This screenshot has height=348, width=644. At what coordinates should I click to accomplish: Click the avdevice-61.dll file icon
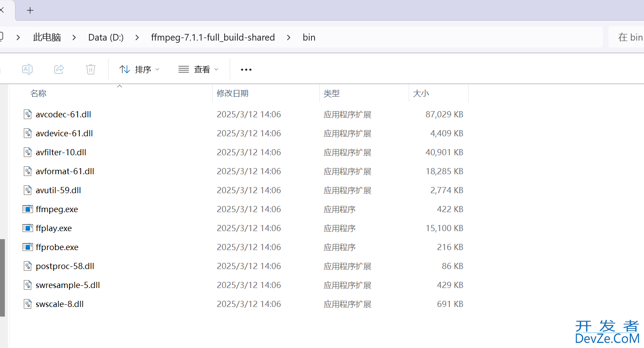[28, 133]
